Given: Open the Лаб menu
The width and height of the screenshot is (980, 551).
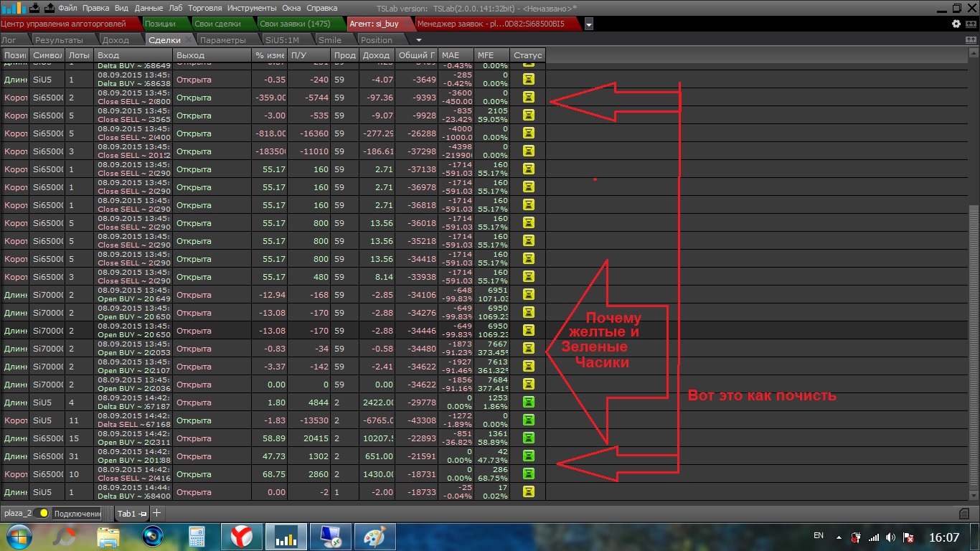Looking at the screenshot, I should (x=175, y=8).
